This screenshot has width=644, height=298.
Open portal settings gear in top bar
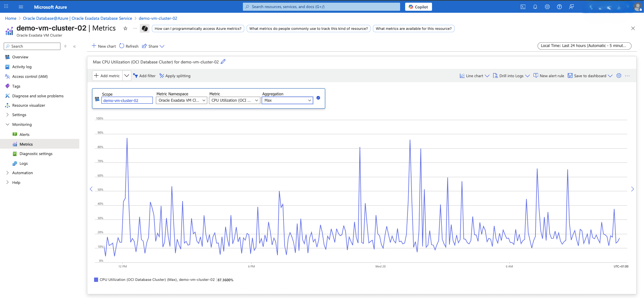[547, 7]
